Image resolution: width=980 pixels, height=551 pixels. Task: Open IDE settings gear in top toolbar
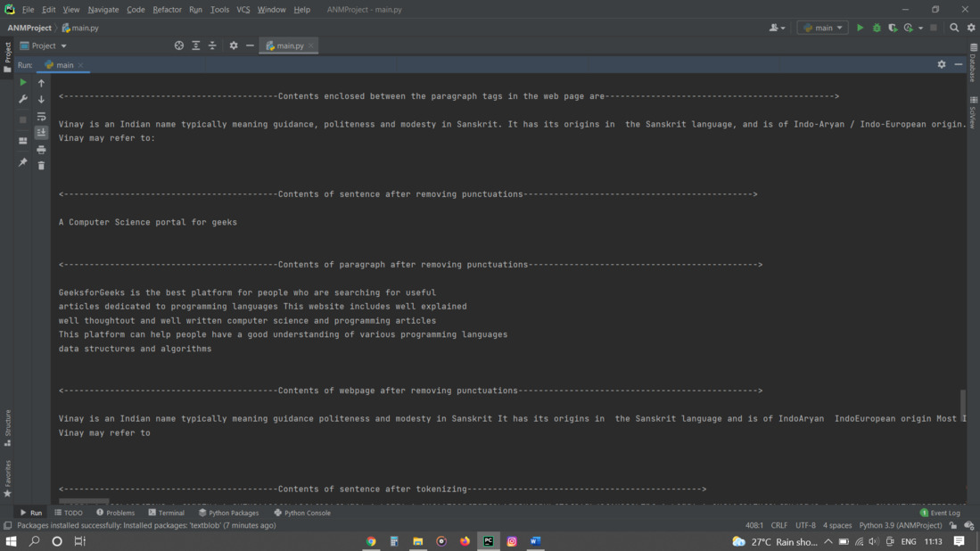pos(971,28)
